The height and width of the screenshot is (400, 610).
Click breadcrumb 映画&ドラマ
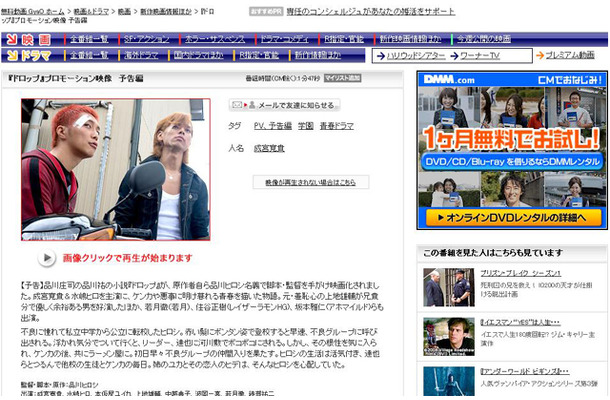91,12
